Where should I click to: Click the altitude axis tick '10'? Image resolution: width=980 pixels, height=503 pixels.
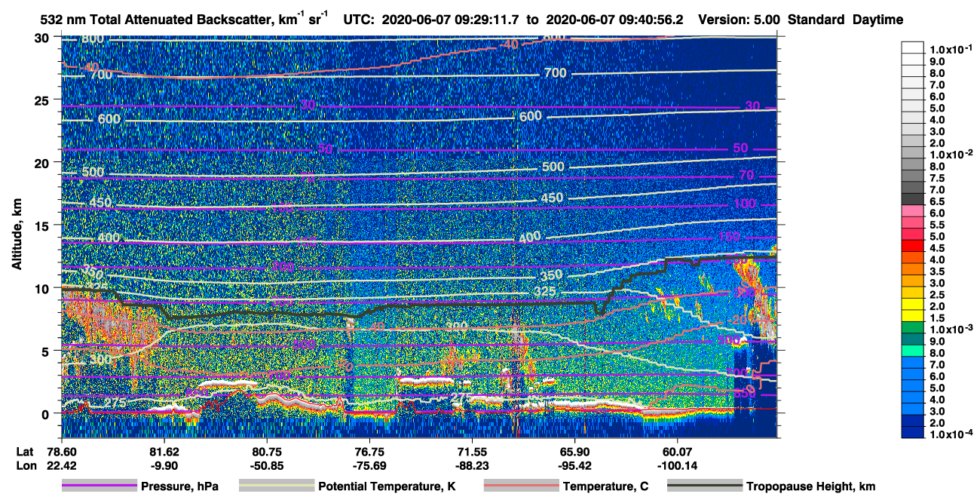pyautogui.click(x=42, y=288)
